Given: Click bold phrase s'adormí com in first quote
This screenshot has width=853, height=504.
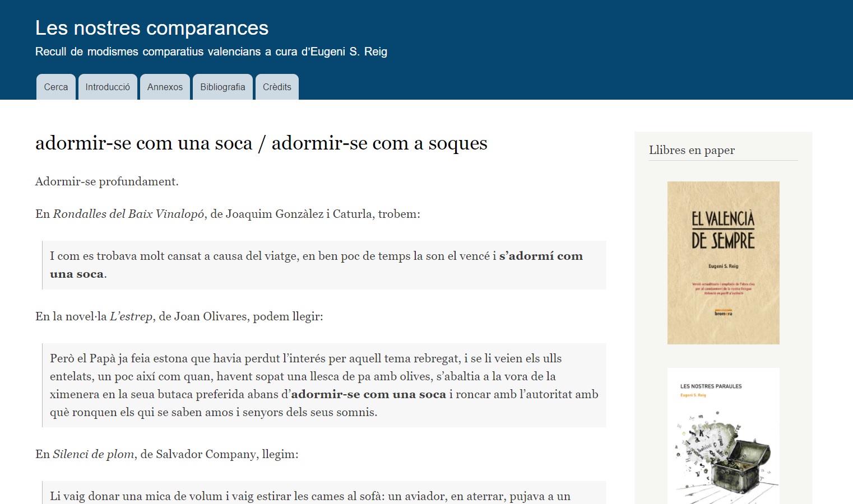Looking at the screenshot, I should [541, 256].
